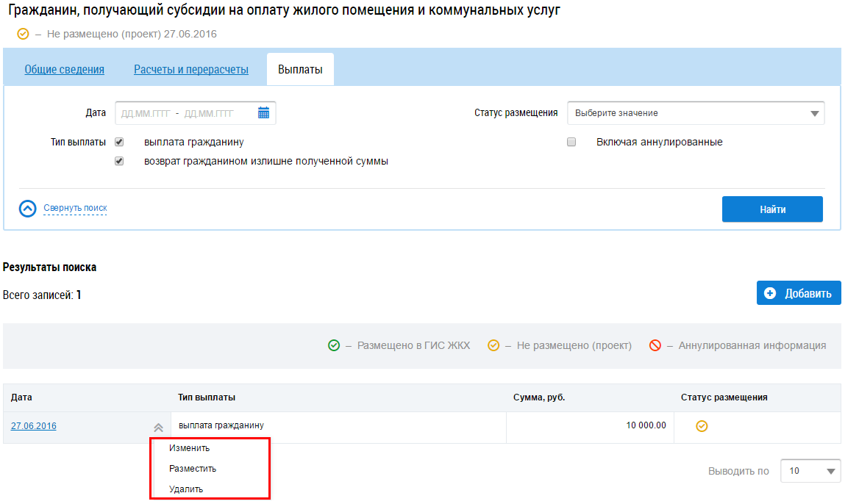Screen dimensions: 845x504
Task: Open the 'Статус размещения' dropdown
Action: [x=695, y=113]
